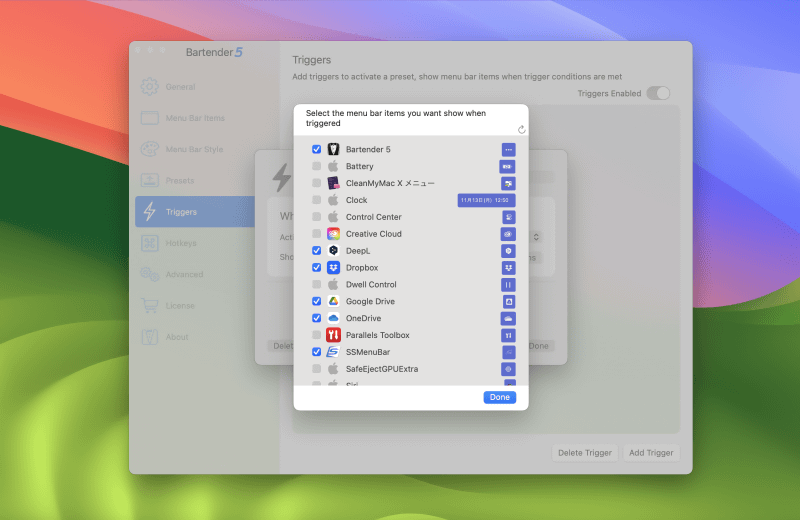The image size is (800, 520).
Task: Tick the Clock checkbox
Action: tap(316, 200)
